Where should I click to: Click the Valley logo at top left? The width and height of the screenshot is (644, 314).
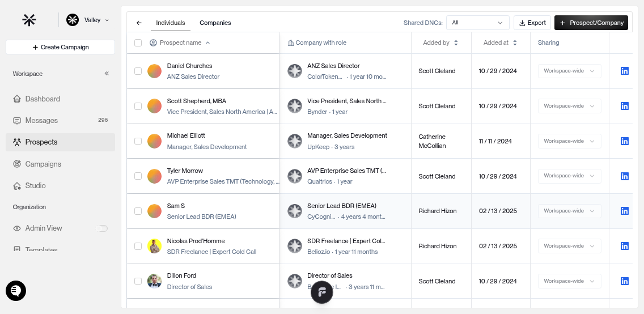[29, 20]
